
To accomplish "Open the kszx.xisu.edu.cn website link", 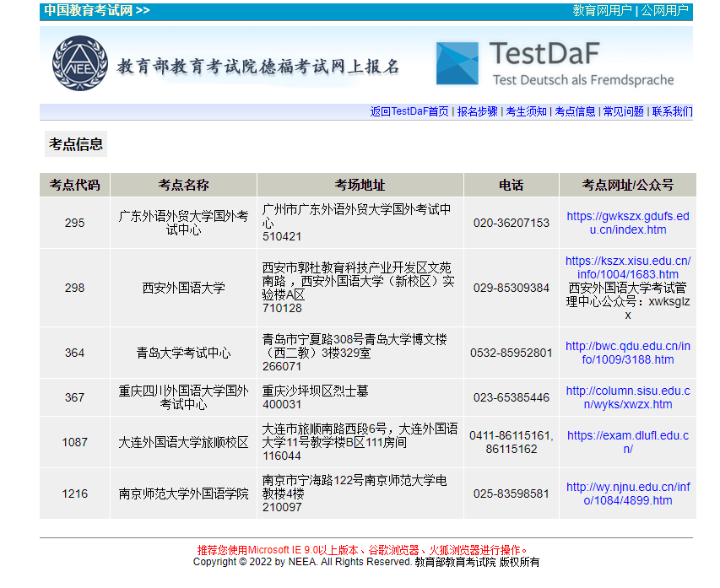I will (x=628, y=267).
